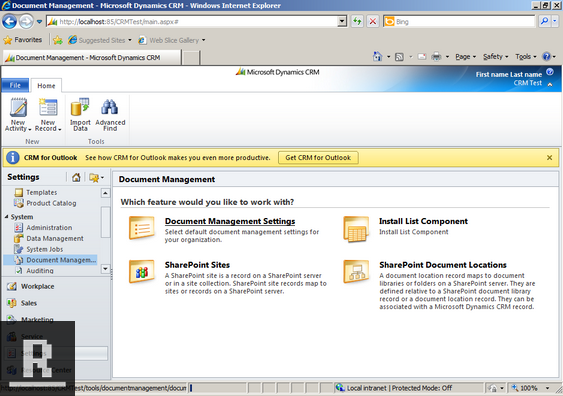Stop loading with the red X button
Viewport: 563px width, 396px height.
coord(373,22)
